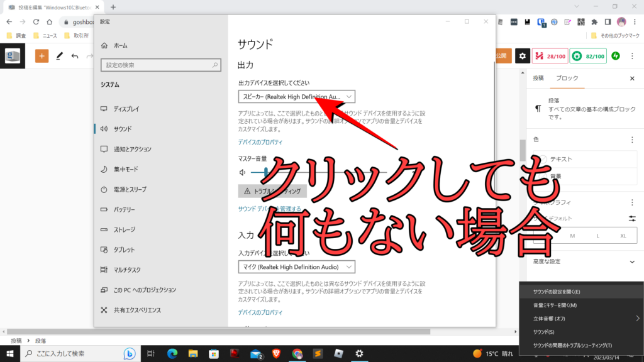Expand the input device microphone dropdown
Image resolution: width=644 pixels, height=362 pixels.
point(297,267)
